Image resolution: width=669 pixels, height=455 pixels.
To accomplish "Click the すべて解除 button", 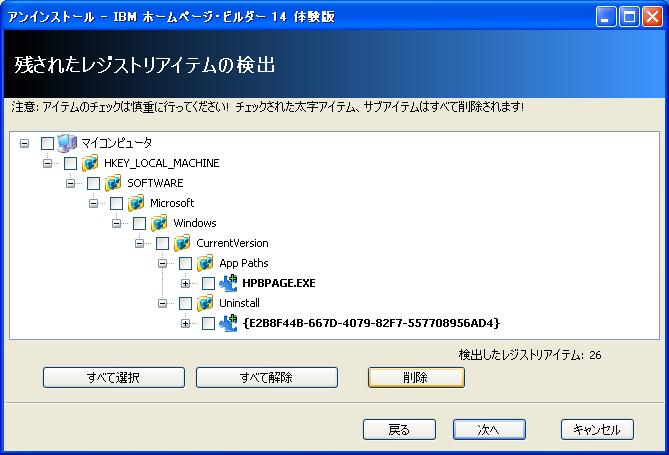I will click(x=267, y=378).
